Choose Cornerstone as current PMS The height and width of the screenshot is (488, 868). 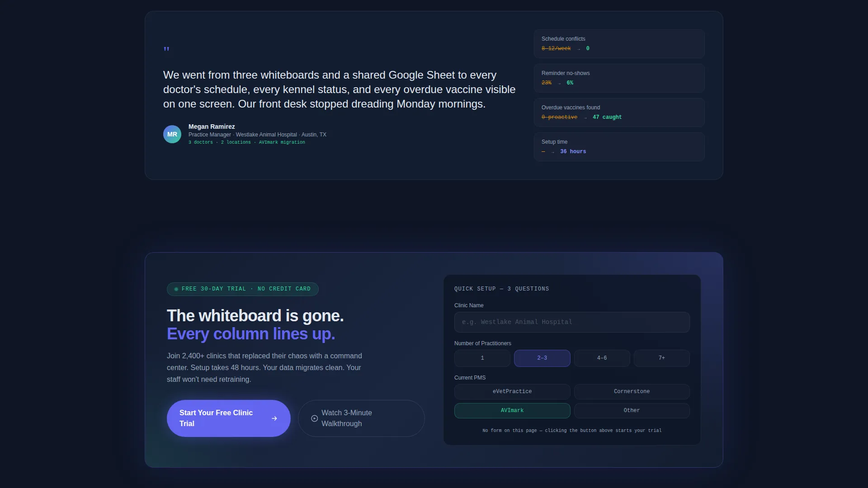click(x=632, y=392)
